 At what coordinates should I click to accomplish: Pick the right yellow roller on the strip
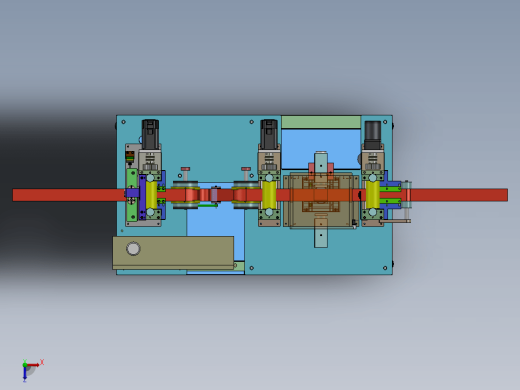(x=373, y=195)
